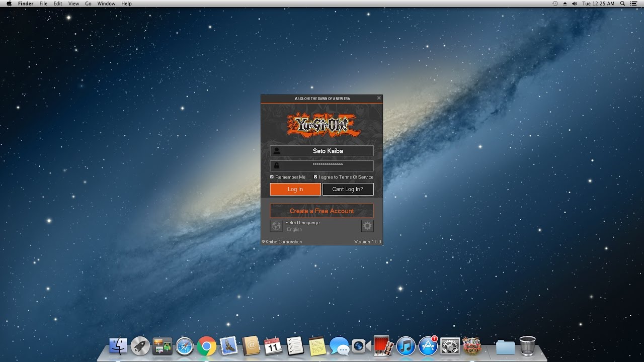Toggle the Remember Me checkbox
644x362 pixels.
click(x=272, y=177)
